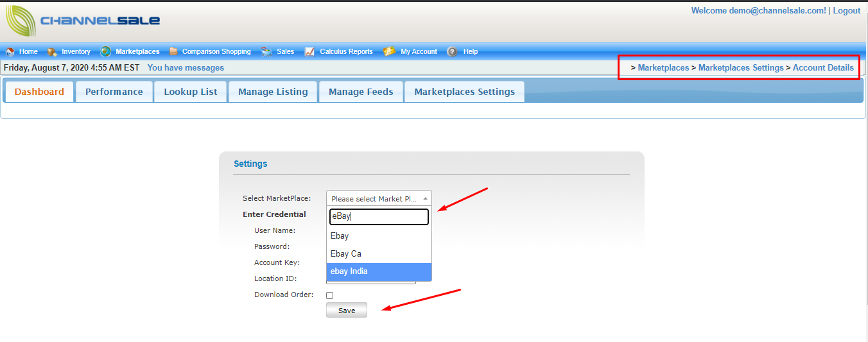This screenshot has height=342, width=868.
Task: Select Ebay Ca from the dropdown list
Action: (379, 254)
